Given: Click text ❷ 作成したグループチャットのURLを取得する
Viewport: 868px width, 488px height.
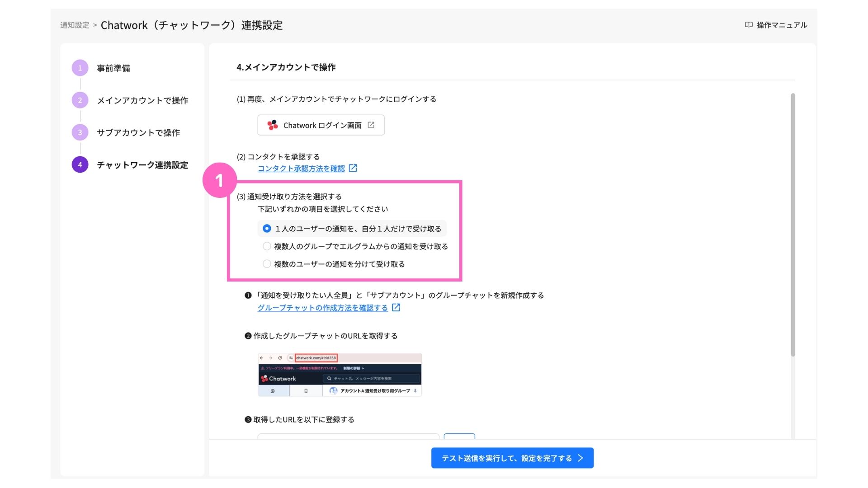Looking at the screenshot, I should (x=321, y=336).
